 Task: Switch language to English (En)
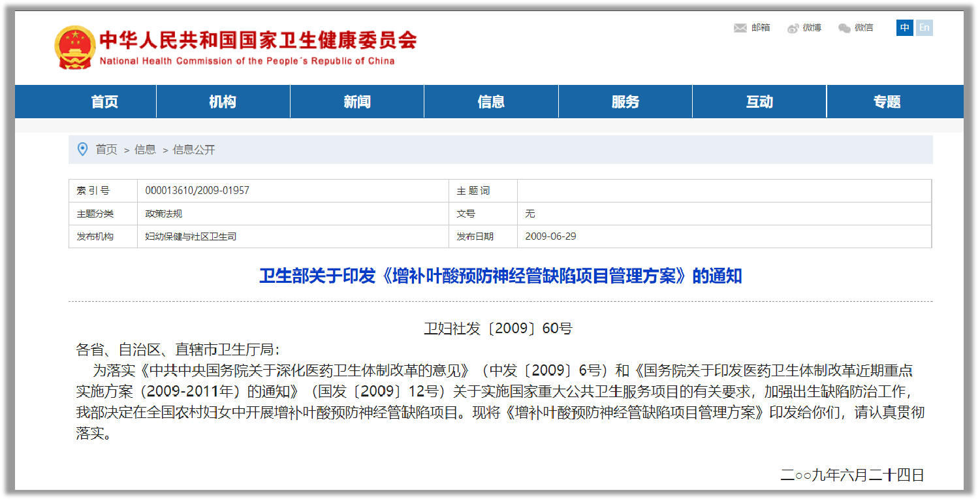924,27
